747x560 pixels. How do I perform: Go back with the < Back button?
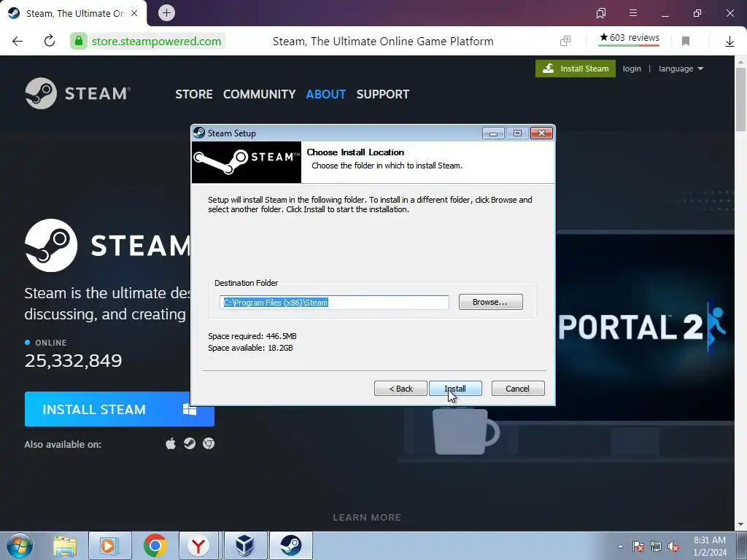400,389
